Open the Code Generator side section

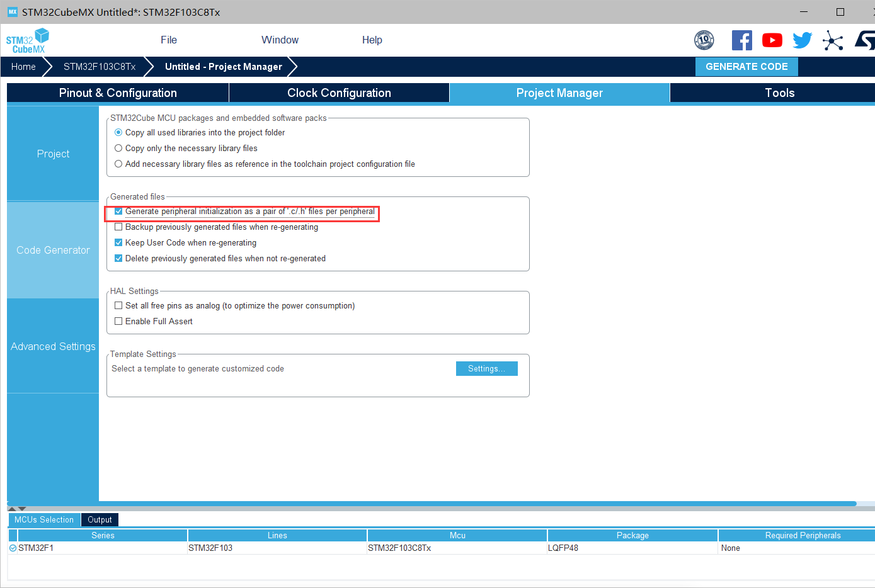click(53, 250)
